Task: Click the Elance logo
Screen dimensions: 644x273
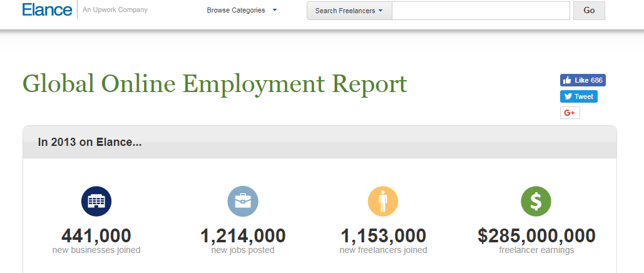Action: tap(47, 9)
